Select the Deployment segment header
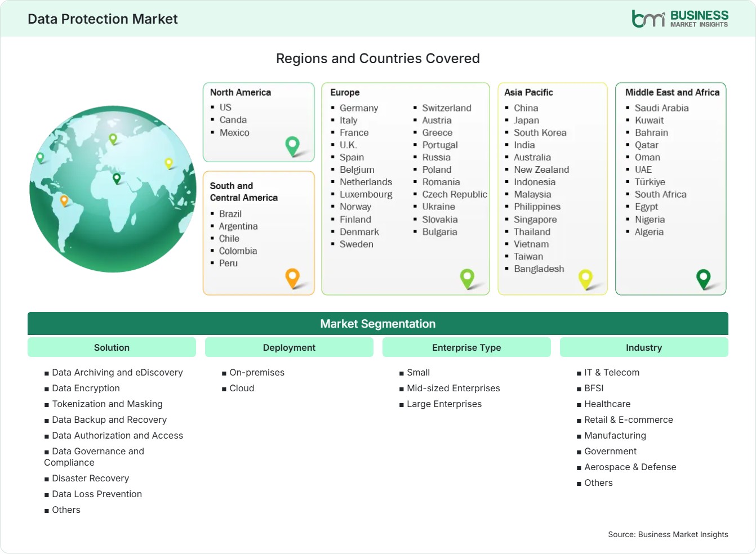The image size is (756, 554). [x=289, y=347]
